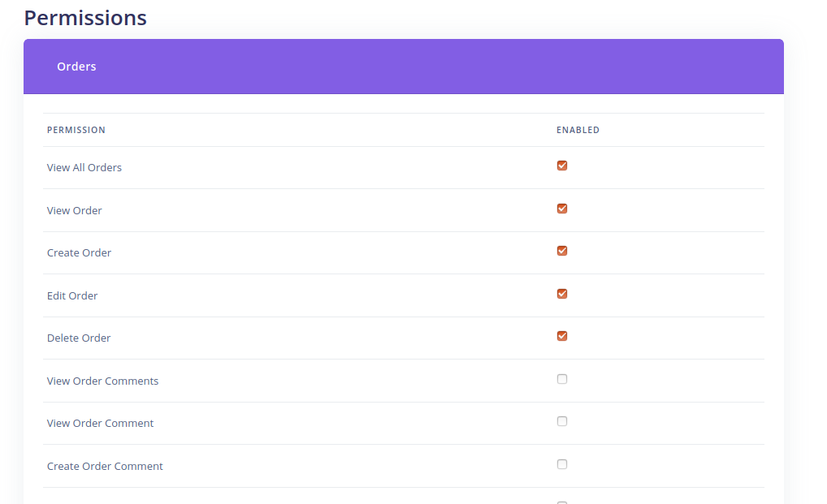Click the View Order row label
This screenshot has width=827, height=504.
tap(75, 210)
